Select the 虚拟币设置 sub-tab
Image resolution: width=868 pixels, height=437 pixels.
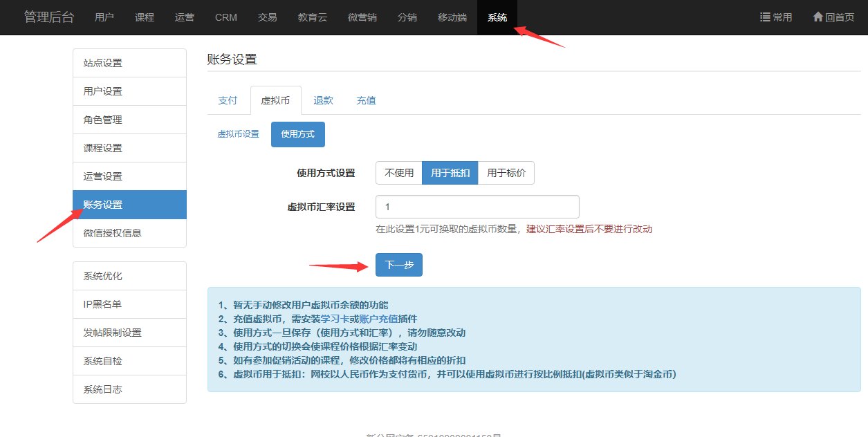[x=238, y=134]
